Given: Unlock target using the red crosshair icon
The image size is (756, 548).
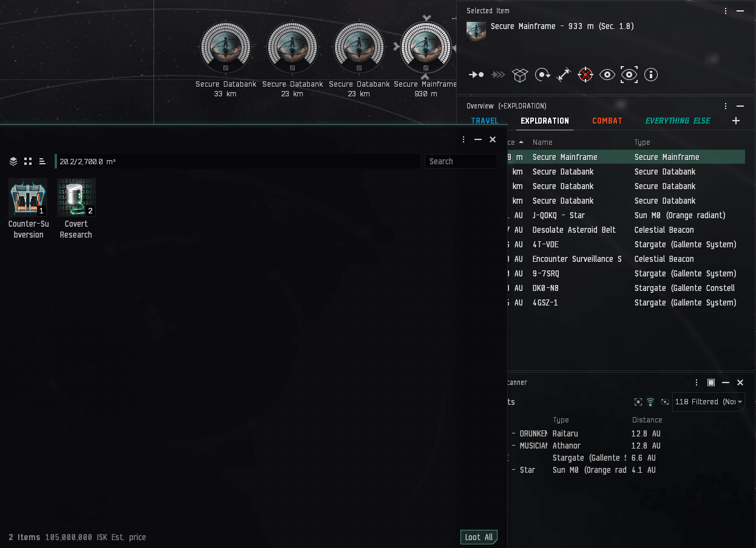Looking at the screenshot, I should coord(586,75).
